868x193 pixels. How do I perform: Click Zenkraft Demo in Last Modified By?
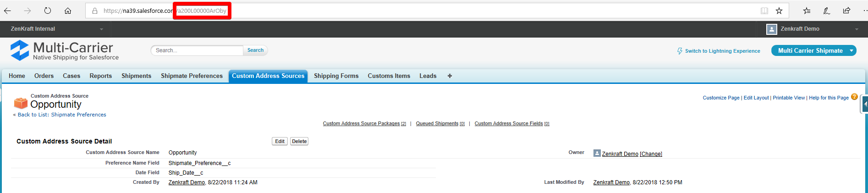[611, 182]
